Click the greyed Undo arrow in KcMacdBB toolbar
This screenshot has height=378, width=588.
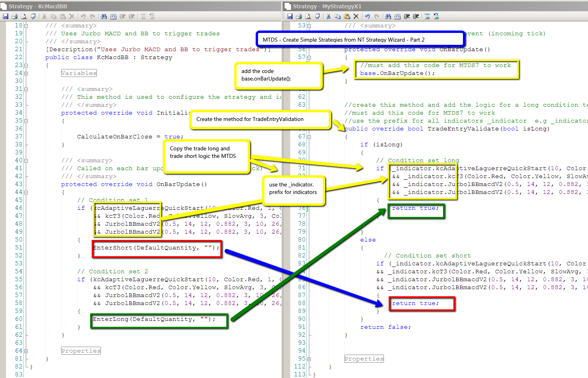[x=83, y=16]
